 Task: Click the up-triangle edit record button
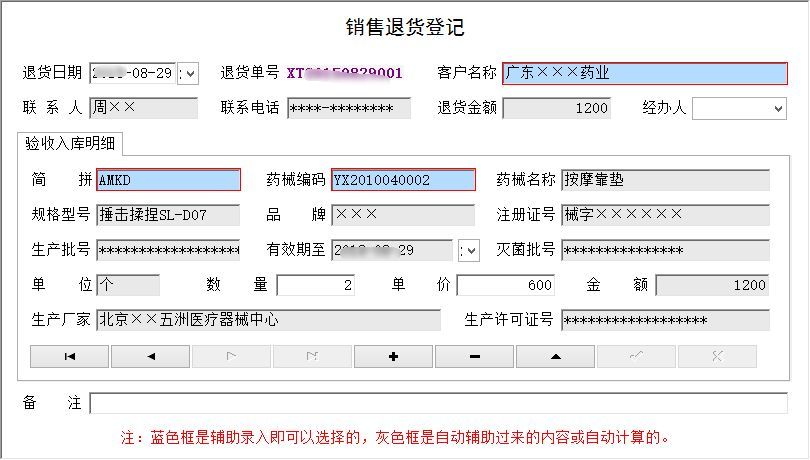[x=556, y=357]
